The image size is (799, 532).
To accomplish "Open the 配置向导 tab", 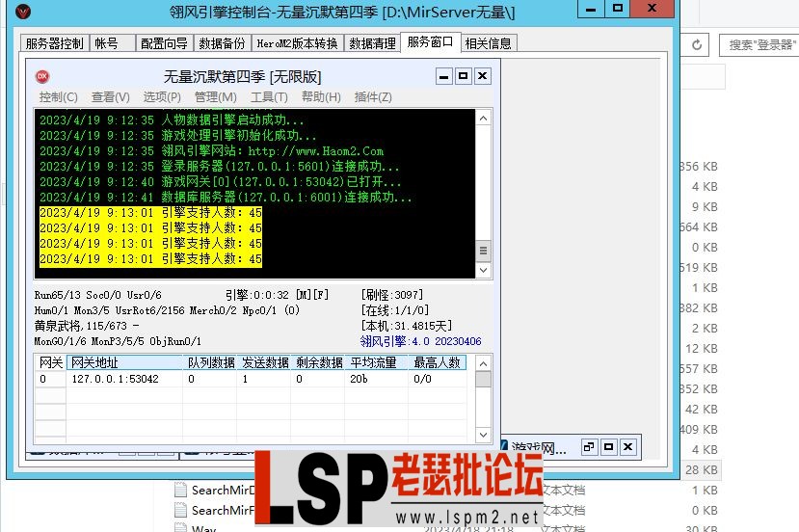I will (164, 43).
